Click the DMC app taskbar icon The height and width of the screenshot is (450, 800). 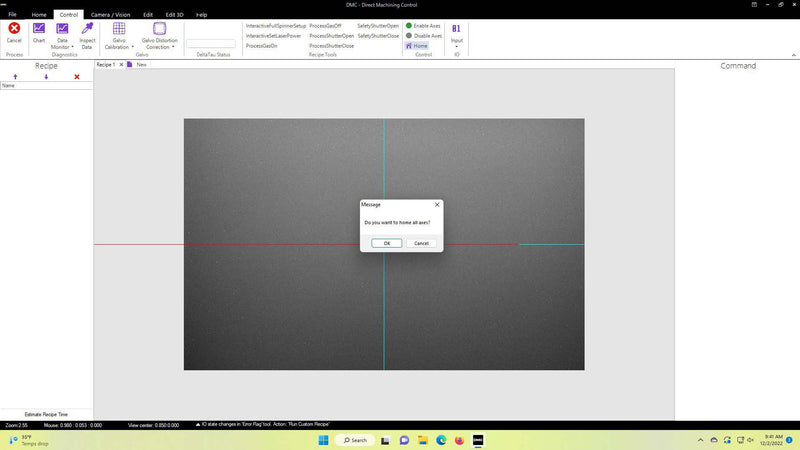pyautogui.click(x=478, y=440)
